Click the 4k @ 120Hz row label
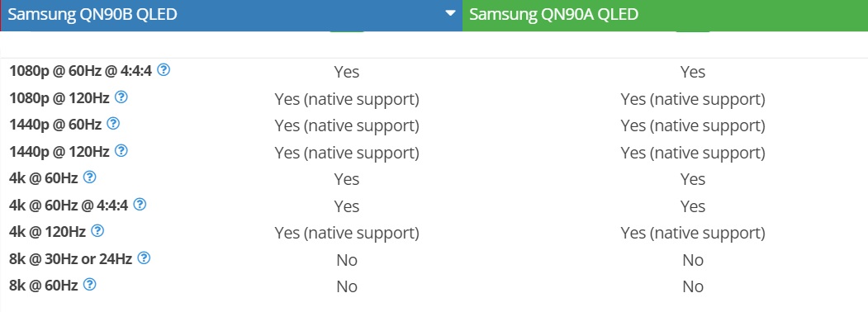 48,232
